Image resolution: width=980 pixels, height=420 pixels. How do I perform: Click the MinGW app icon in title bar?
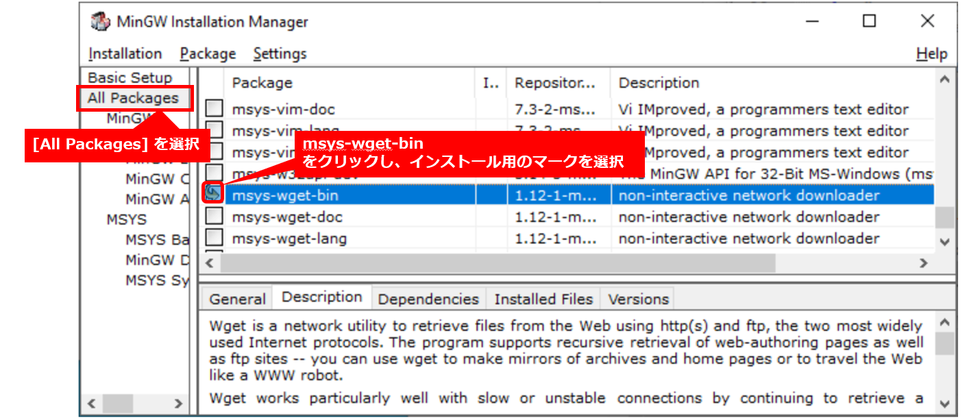pos(100,21)
